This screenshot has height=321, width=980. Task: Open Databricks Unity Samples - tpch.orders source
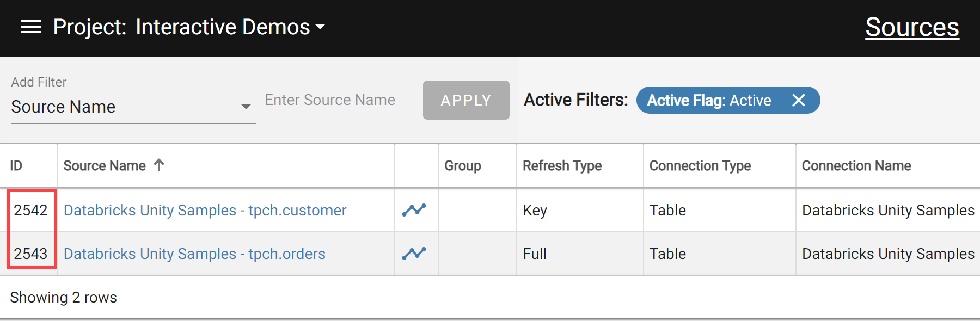pos(194,254)
